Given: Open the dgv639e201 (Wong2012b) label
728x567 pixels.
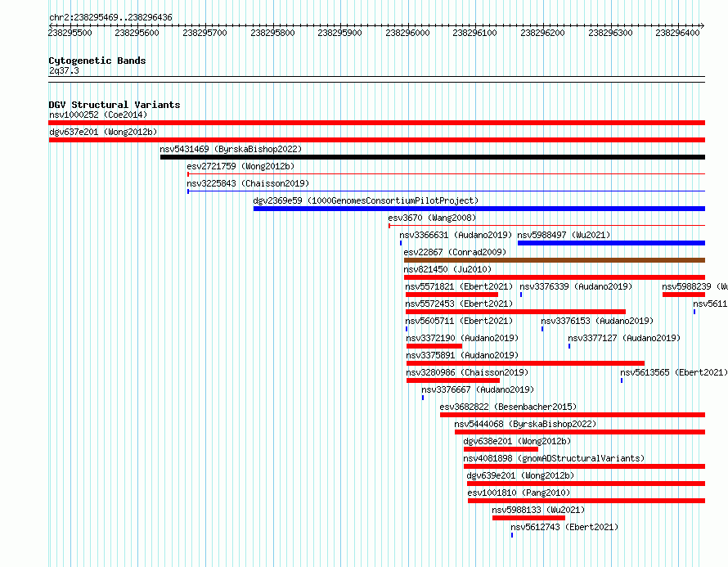Looking at the screenshot, I should point(520,475).
